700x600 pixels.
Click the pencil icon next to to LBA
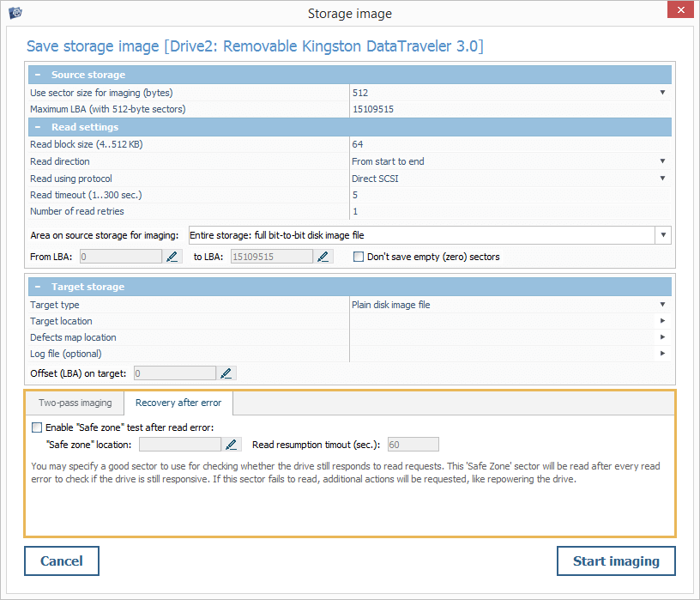pyautogui.click(x=323, y=256)
